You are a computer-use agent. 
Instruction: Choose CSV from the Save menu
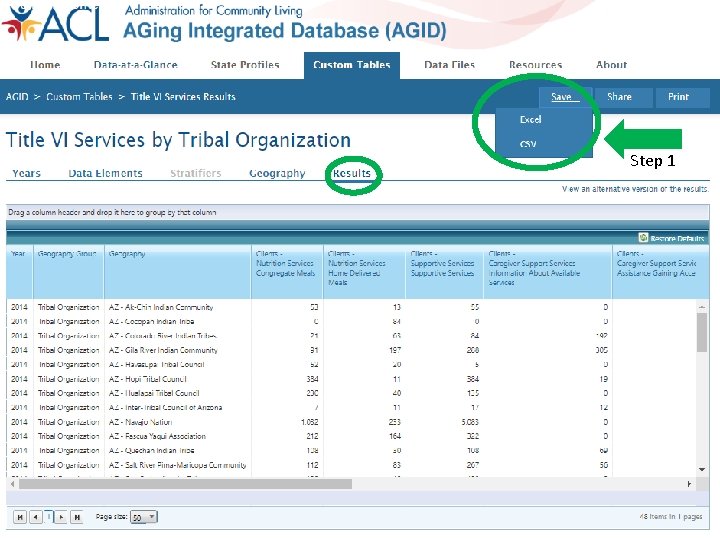click(528, 144)
